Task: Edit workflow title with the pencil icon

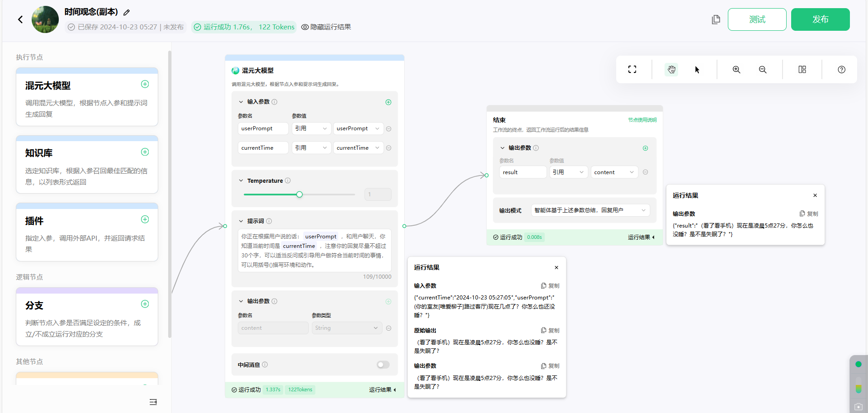Action: click(x=127, y=12)
